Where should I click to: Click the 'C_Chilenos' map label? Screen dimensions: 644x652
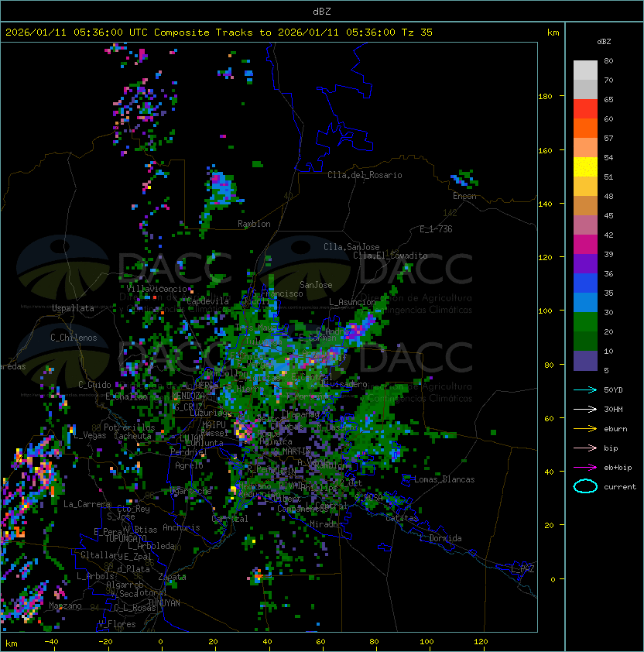click(74, 338)
